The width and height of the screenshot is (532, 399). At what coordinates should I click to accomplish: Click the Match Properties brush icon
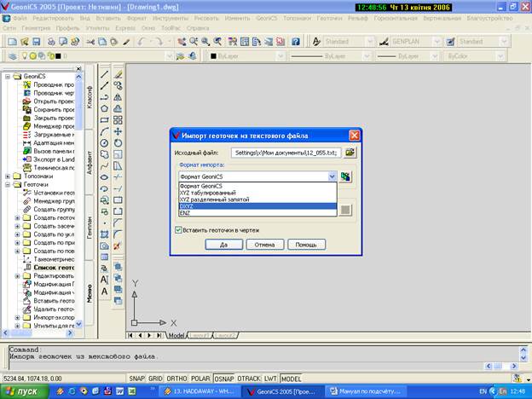click(126, 42)
